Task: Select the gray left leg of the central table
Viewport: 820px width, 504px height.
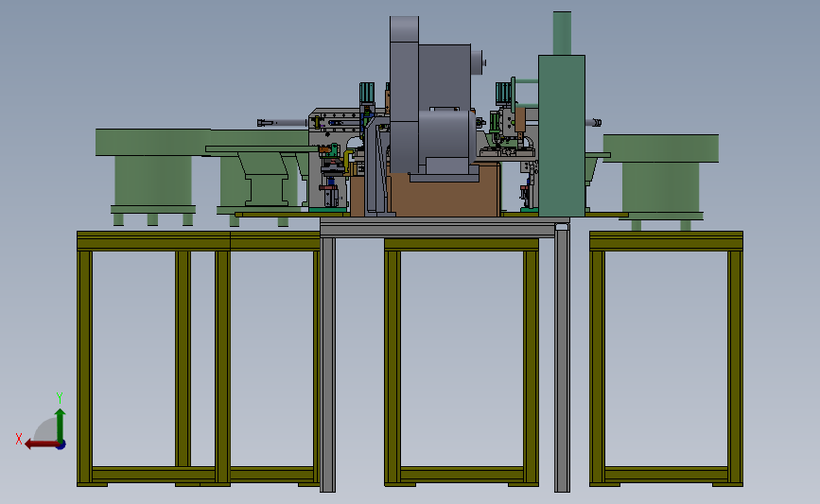Action: (x=328, y=364)
